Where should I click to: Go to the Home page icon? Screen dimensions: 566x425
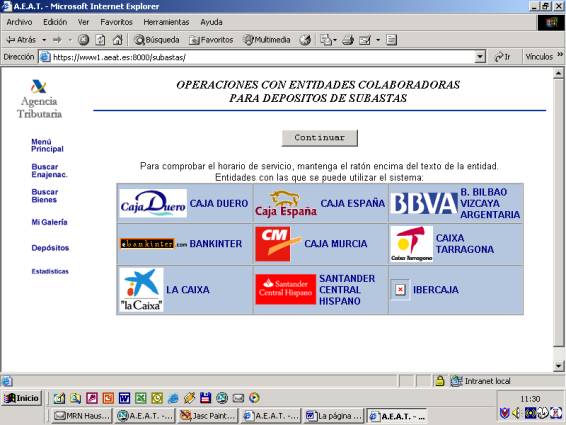117,40
